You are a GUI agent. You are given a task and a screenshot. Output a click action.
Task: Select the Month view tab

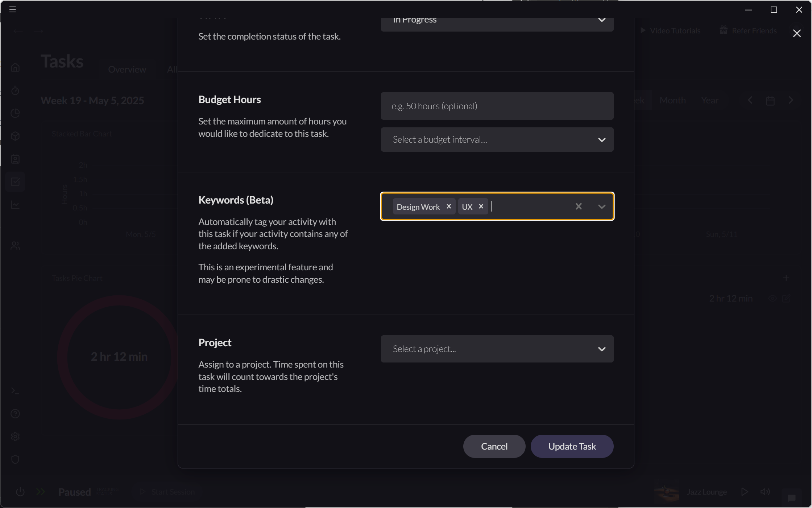672,101
